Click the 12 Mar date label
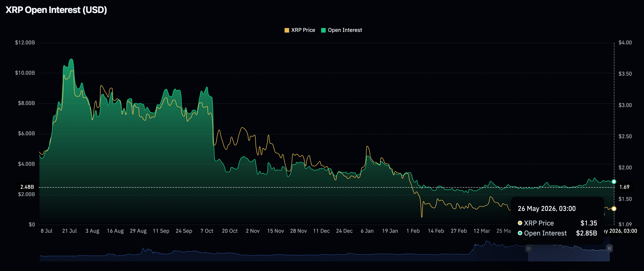Viewport: 644px width, 271px height. [482, 231]
